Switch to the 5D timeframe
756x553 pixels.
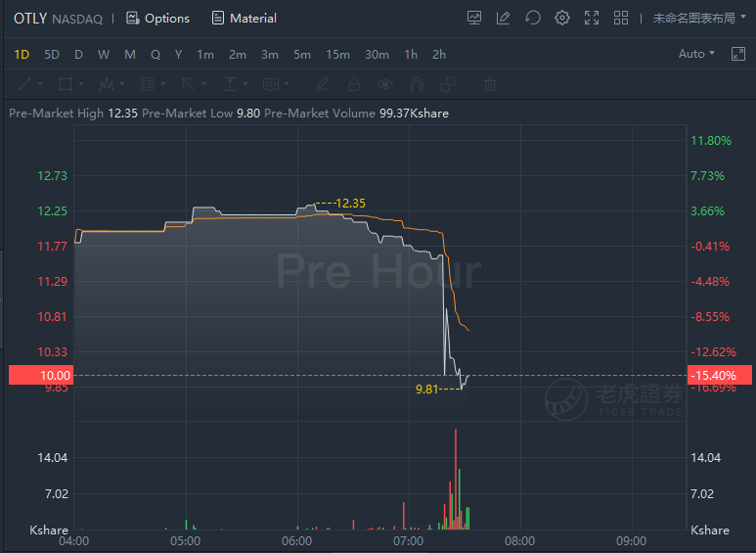[52, 55]
